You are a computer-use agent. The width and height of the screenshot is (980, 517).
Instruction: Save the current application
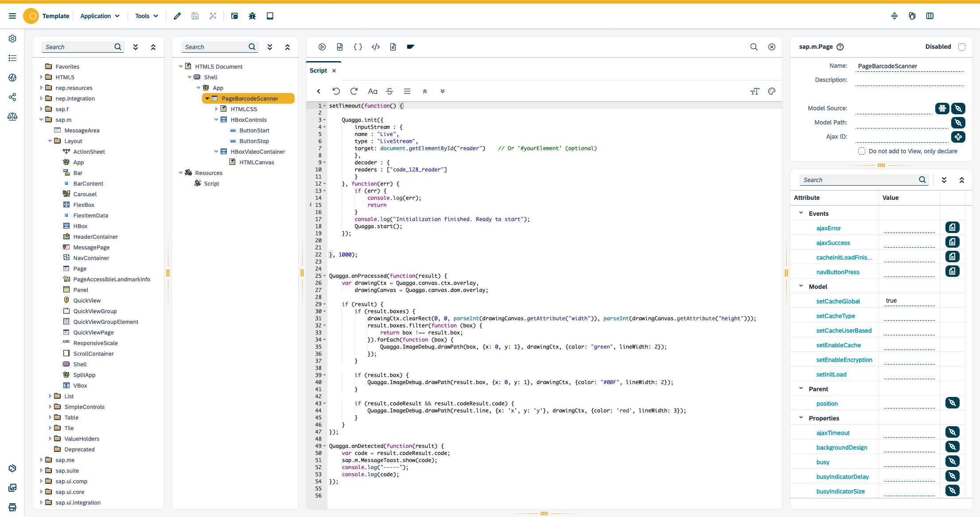(x=195, y=16)
